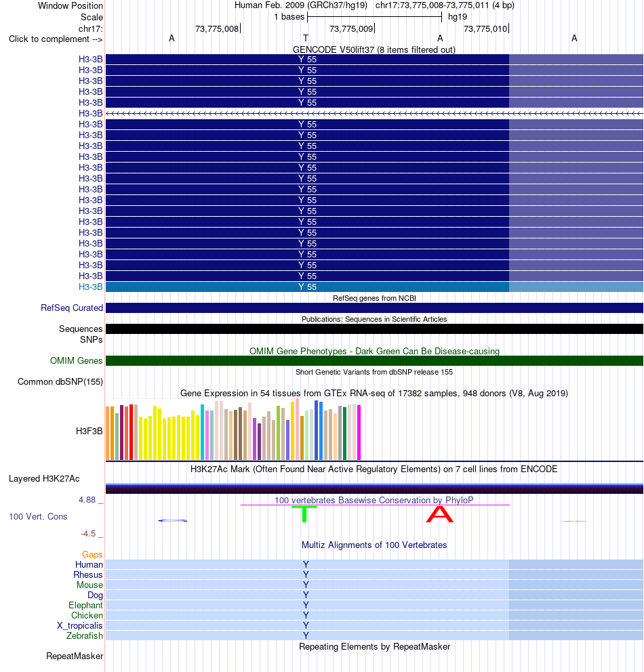Click the dark green OMIM Genes bar
The width and height of the screenshot is (644, 672).
click(374, 361)
